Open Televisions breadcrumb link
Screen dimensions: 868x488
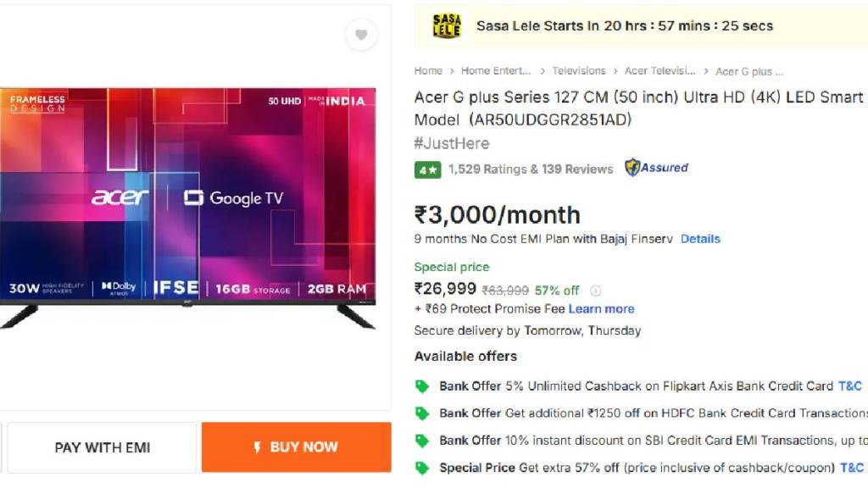pyautogui.click(x=578, y=71)
